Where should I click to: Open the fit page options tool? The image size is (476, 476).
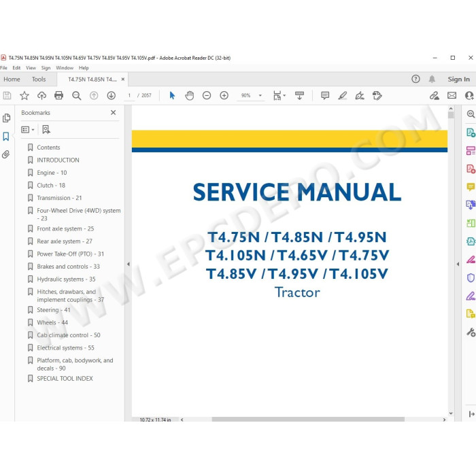[279, 96]
